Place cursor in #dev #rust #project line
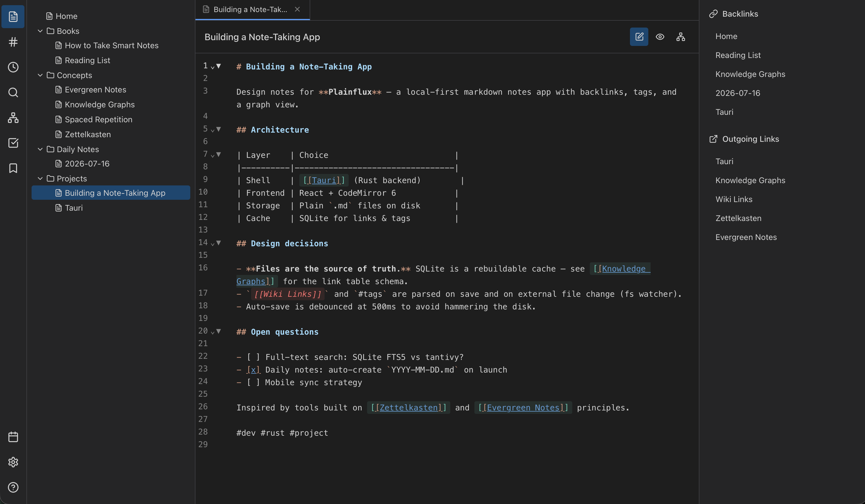Image resolution: width=865 pixels, height=504 pixels. click(x=282, y=433)
